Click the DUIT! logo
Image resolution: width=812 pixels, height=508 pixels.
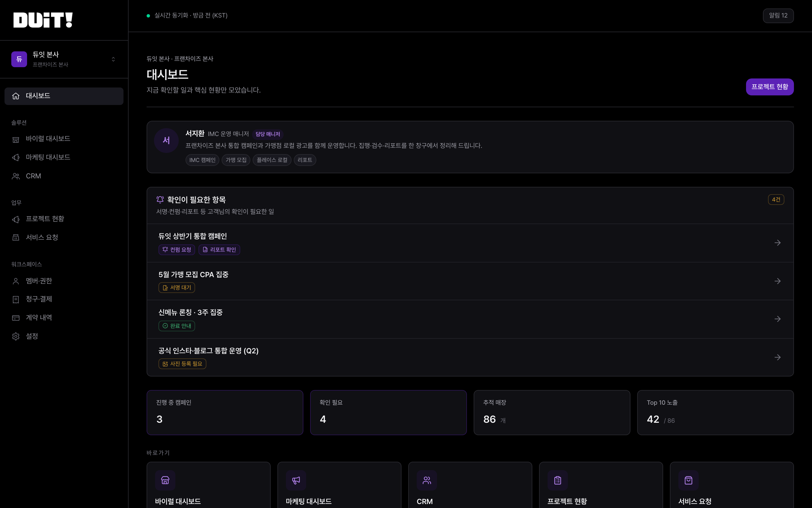pos(43,20)
